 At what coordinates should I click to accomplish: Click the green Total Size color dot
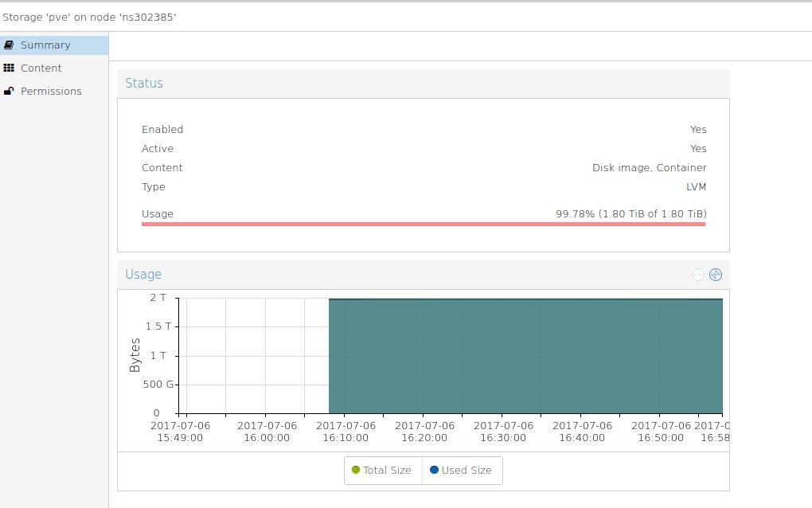(356, 470)
